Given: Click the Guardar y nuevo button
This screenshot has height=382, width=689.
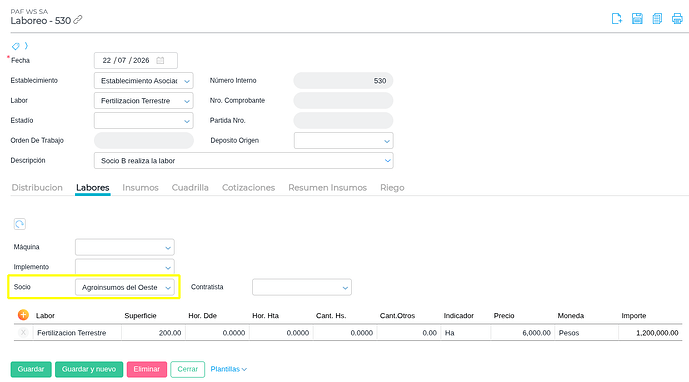Looking at the screenshot, I should coord(89,369).
